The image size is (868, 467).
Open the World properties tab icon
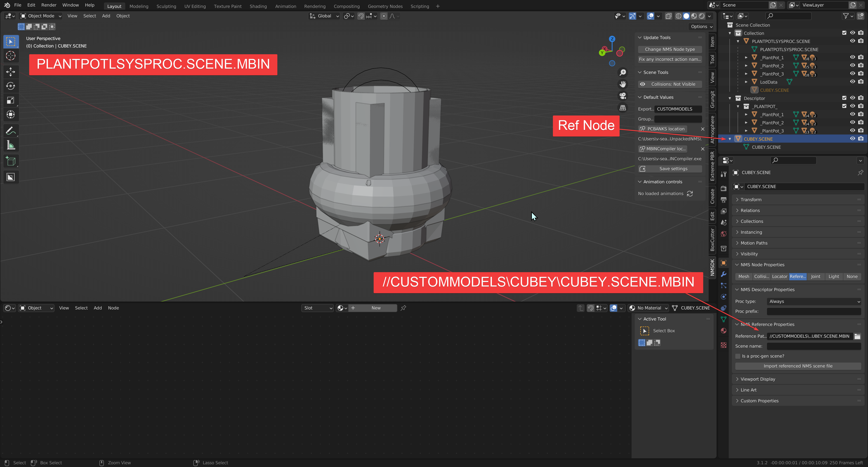tap(723, 234)
